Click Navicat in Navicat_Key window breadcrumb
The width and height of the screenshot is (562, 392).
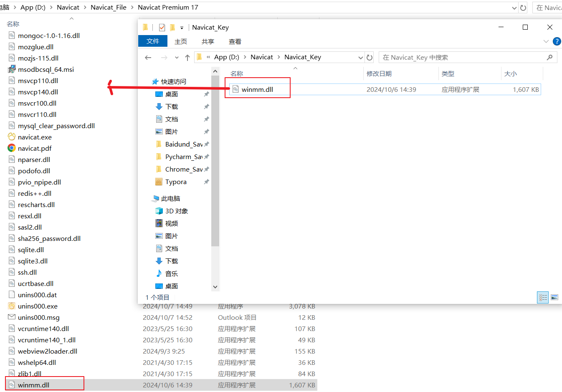click(262, 57)
